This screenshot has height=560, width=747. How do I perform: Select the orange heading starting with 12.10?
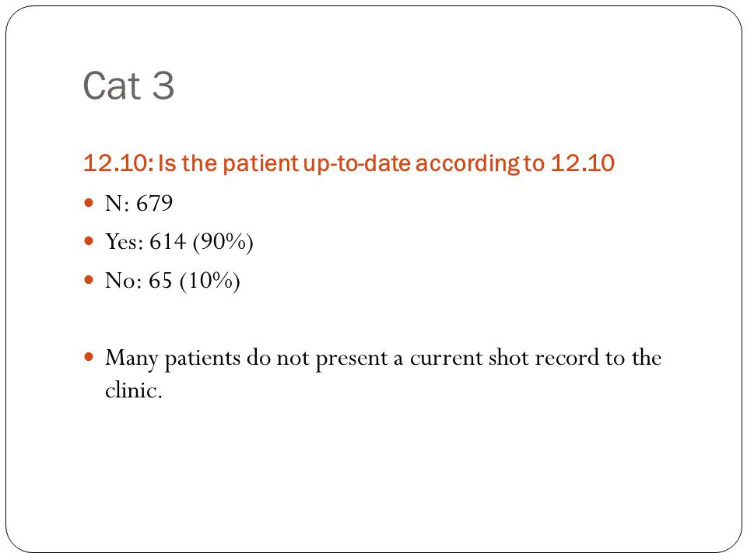point(349,163)
